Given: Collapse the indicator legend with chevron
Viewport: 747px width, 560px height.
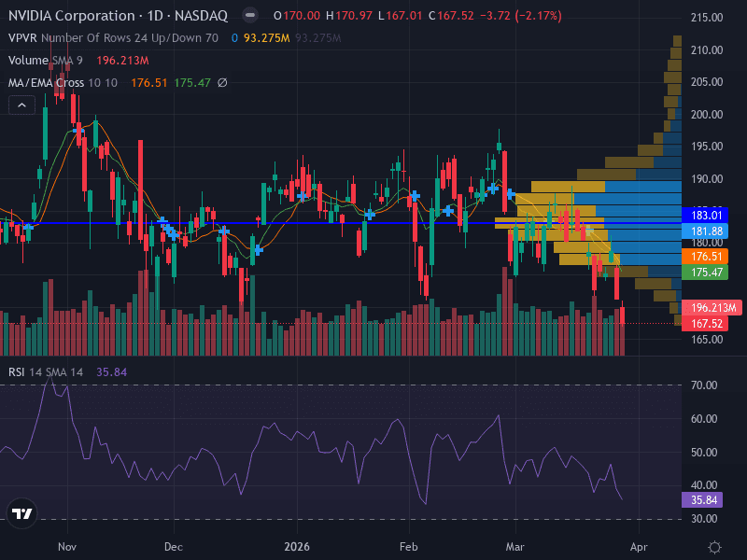Looking at the screenshot, I should [21, 105].
